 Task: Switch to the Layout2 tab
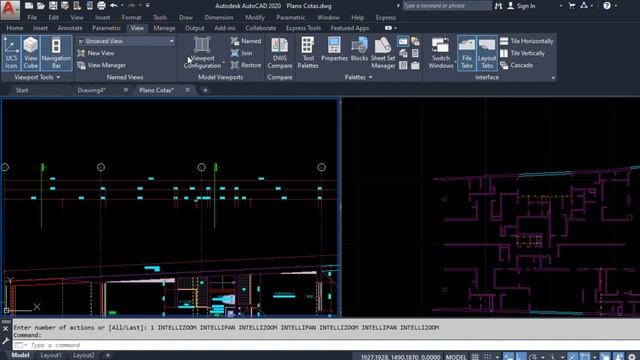click(84, 356)
